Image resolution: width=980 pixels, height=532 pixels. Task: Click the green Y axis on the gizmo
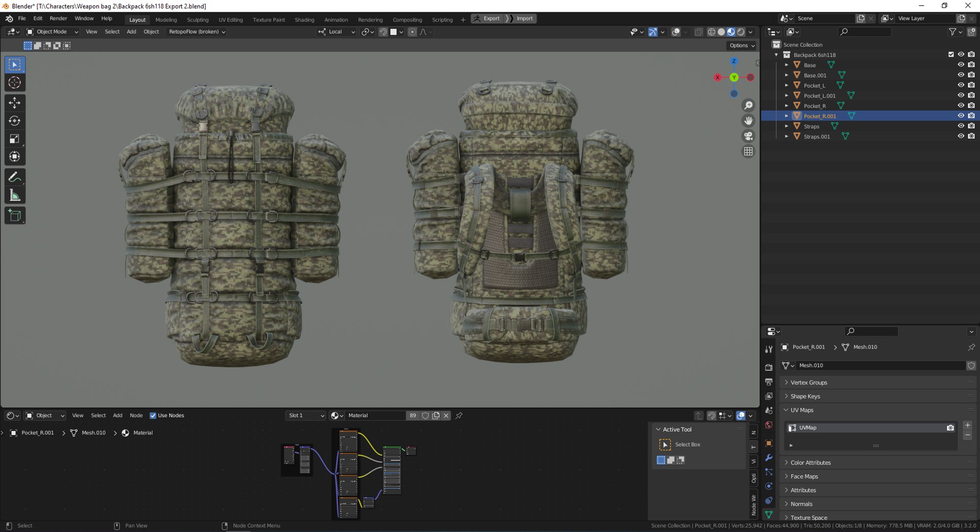(734, 78)
